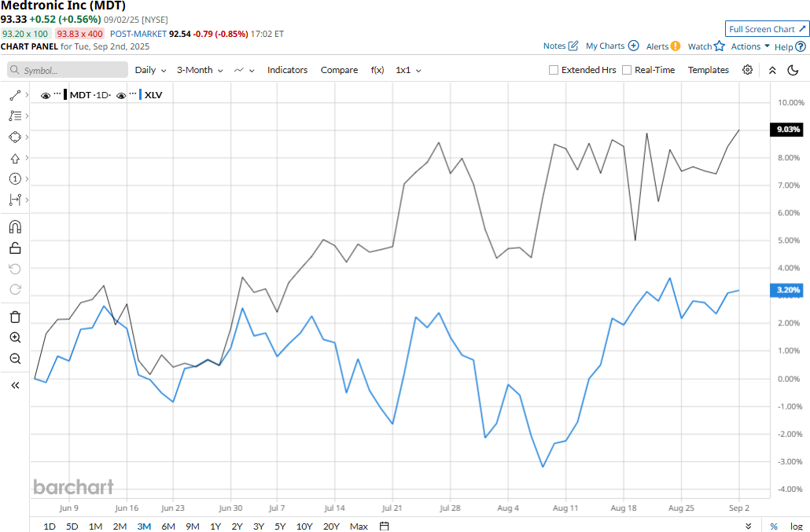Collapse the drawing tools sidebar
Image resolution: width=810 pixels, height=532 pixels.
(15, 386)
